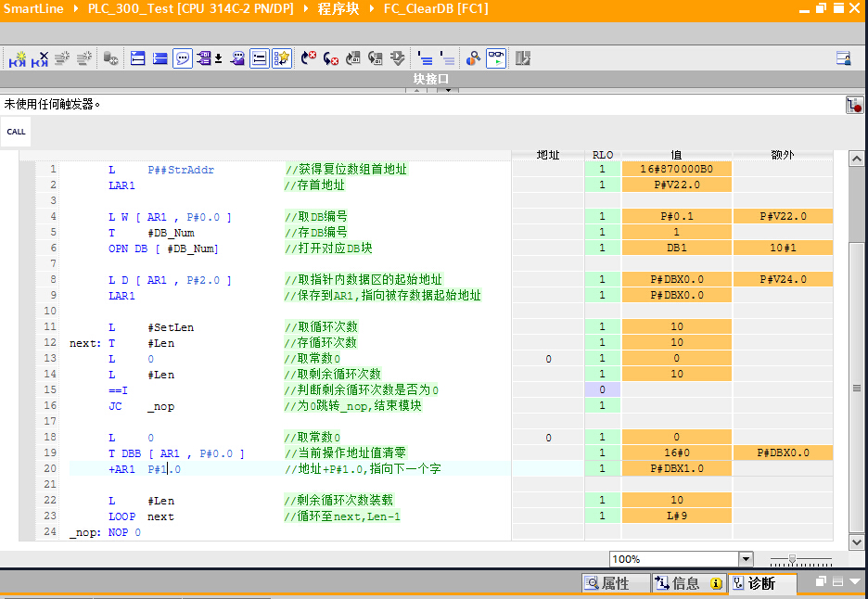Click the next: label on line 12

pos(85,343)
